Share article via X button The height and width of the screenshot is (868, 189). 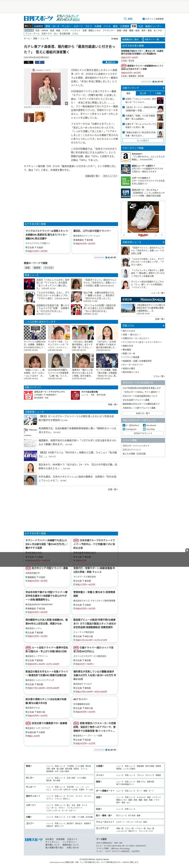click(x=29, y=62)
